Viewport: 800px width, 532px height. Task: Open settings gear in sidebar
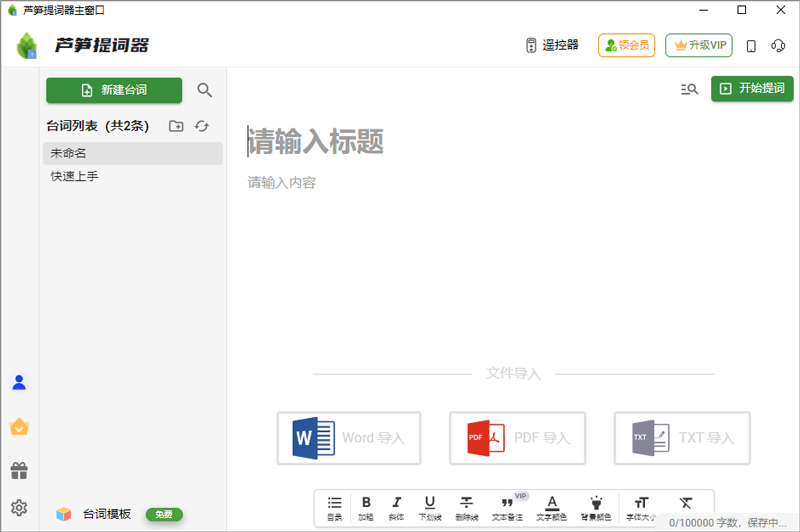point(19,508)
